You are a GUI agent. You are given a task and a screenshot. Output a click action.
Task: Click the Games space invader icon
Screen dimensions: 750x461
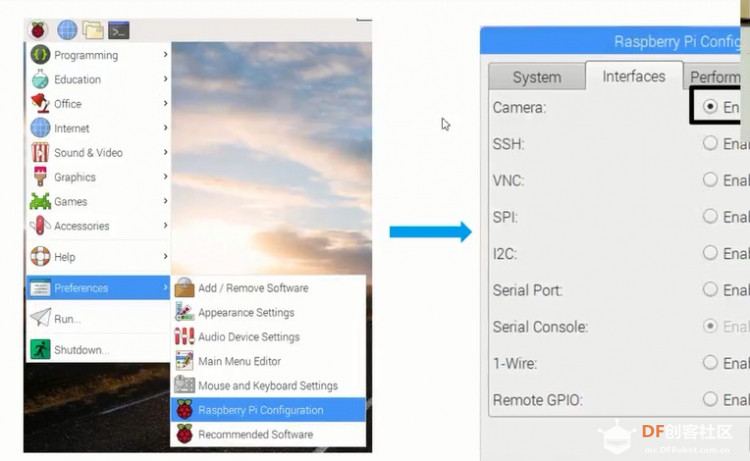click(x=40, y=201)
